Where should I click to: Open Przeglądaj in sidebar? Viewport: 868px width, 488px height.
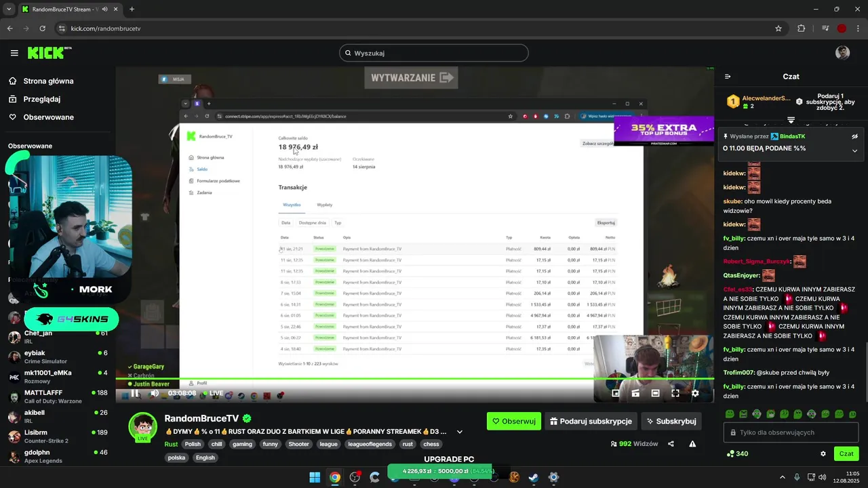coord(35,99)
